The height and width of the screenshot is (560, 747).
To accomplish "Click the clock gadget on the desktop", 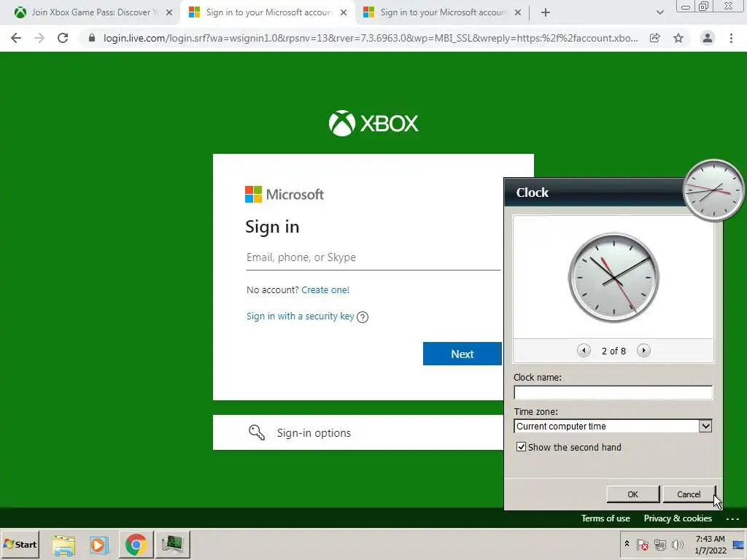I will (x=713, y=190).
